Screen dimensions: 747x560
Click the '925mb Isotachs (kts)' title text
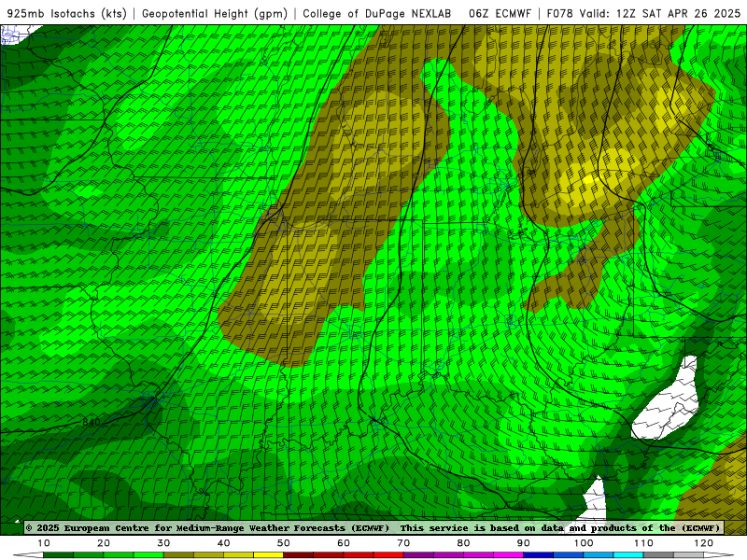66,14
